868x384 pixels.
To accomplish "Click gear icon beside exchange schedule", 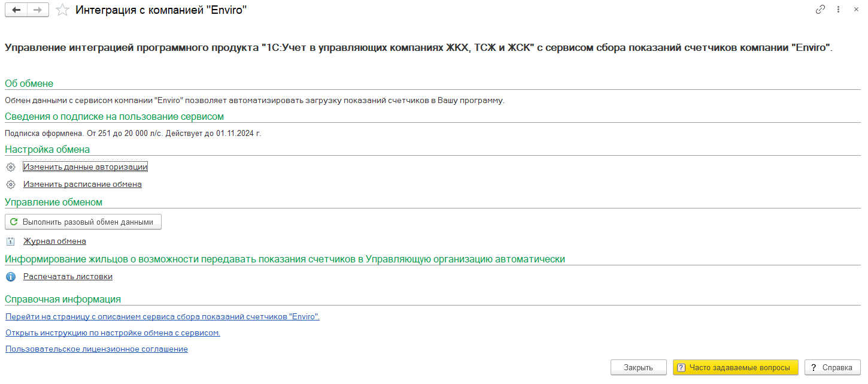I will pos(10,185).
